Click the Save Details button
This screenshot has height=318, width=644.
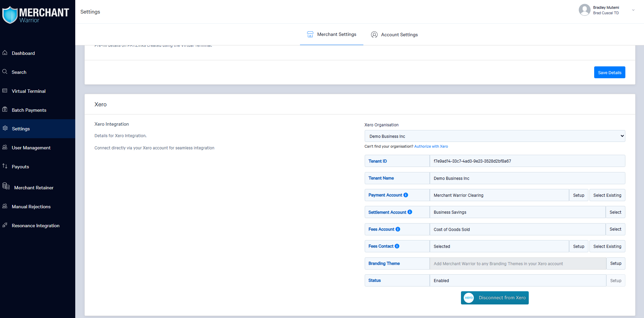click(x=609, y=72)
